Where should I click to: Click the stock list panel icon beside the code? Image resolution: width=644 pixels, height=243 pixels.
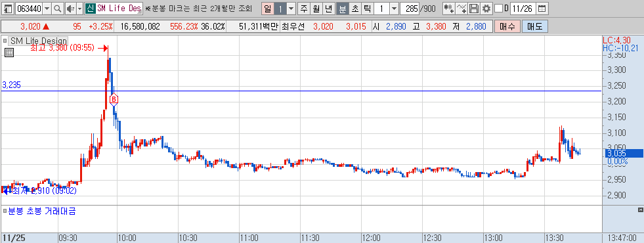[x=9, y=9]
